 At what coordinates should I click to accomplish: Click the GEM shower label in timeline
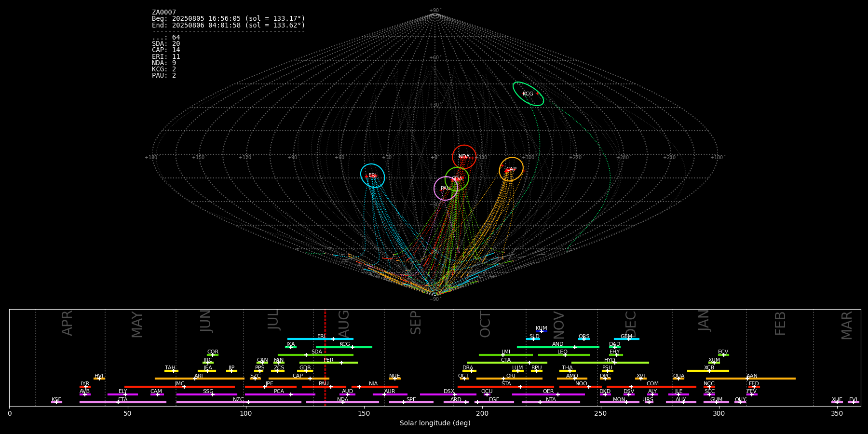[626, 337]
